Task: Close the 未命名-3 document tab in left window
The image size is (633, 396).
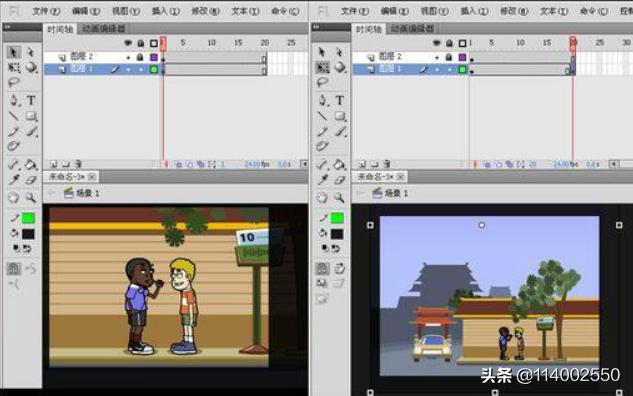Action: (92, 177)
